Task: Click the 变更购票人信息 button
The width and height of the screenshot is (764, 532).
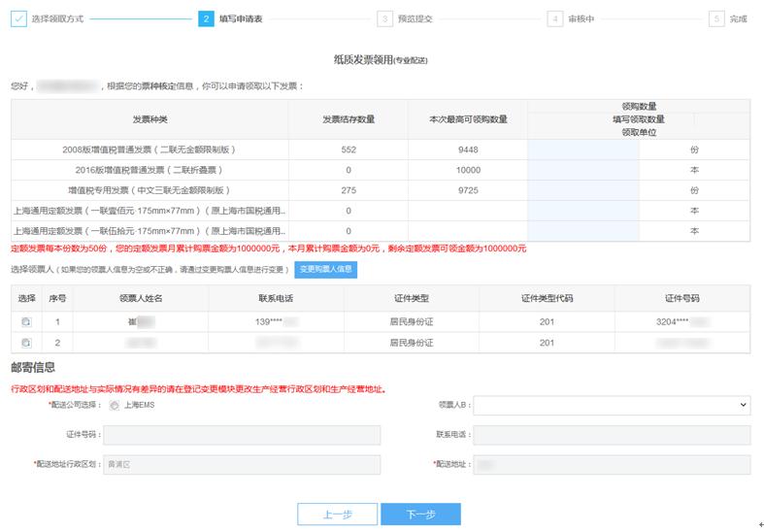Action: tap(325, 269)
